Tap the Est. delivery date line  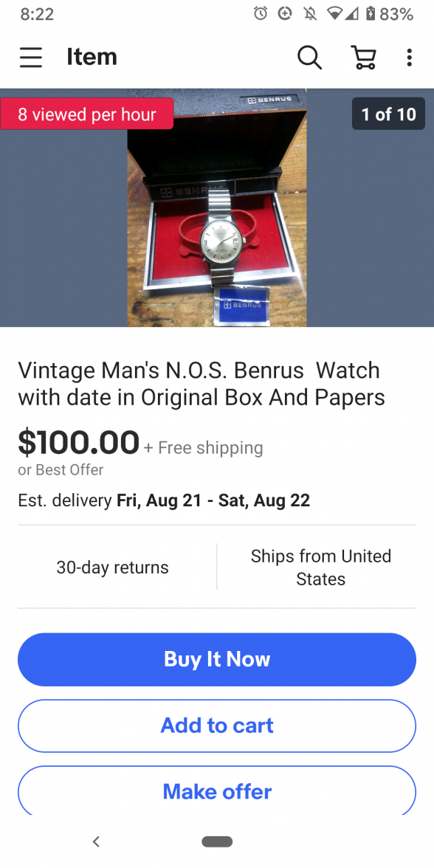tap(164, 500)
